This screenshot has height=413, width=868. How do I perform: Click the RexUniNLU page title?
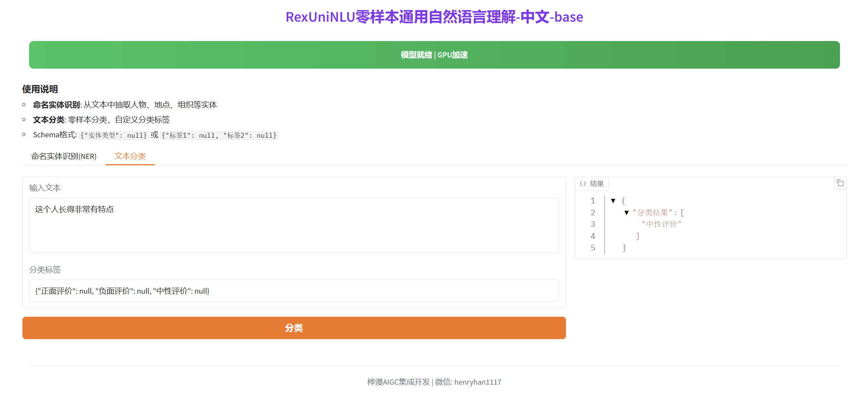tap(435, 17)
